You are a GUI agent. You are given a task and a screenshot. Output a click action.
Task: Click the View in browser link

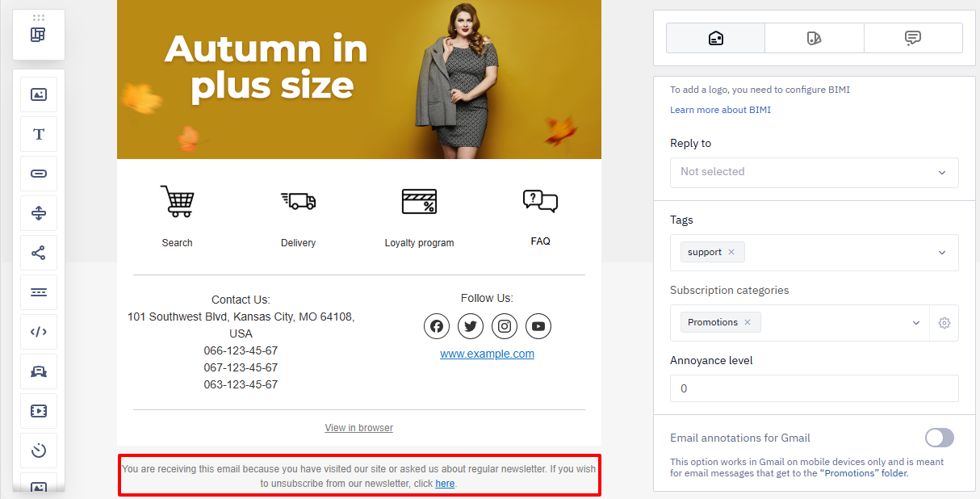click(x=358, y=428)
